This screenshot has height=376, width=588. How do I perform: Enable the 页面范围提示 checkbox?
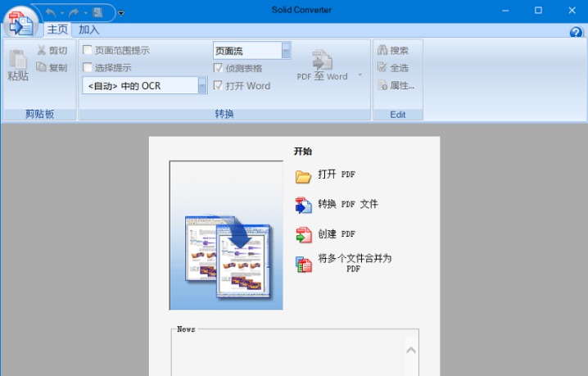tap(88, 50)
